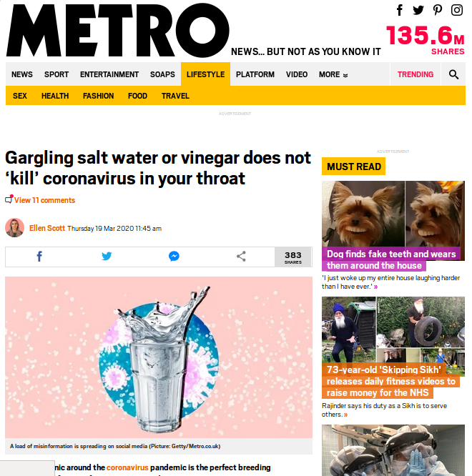This screenshot has width=472, height=476.
Task: Open generic share options icon
Action: click(241, 256)
